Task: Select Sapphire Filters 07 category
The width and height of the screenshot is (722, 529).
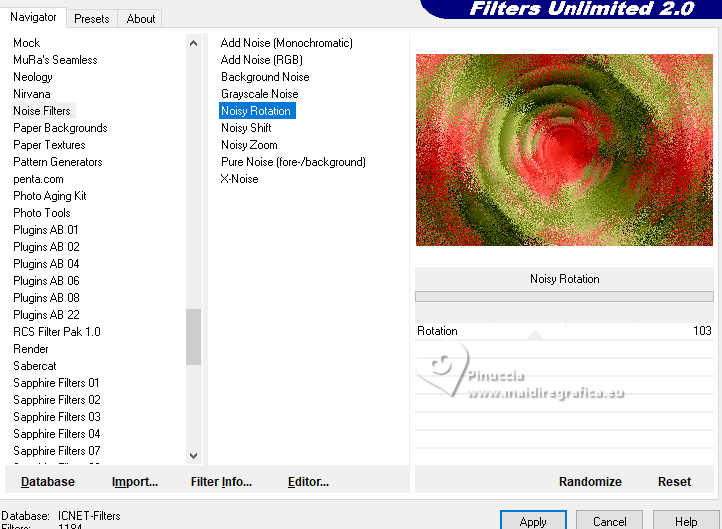Action: tap(57, 451)
